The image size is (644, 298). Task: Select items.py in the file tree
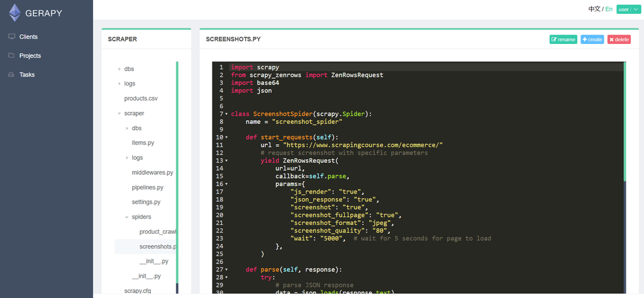click(x=143, y=143)
